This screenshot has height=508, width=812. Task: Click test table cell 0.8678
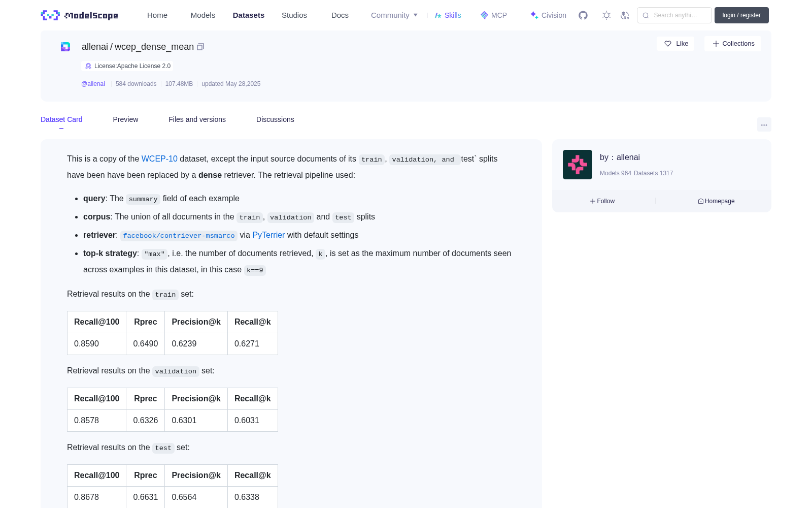pyautogui.click(x=96, y=497)
